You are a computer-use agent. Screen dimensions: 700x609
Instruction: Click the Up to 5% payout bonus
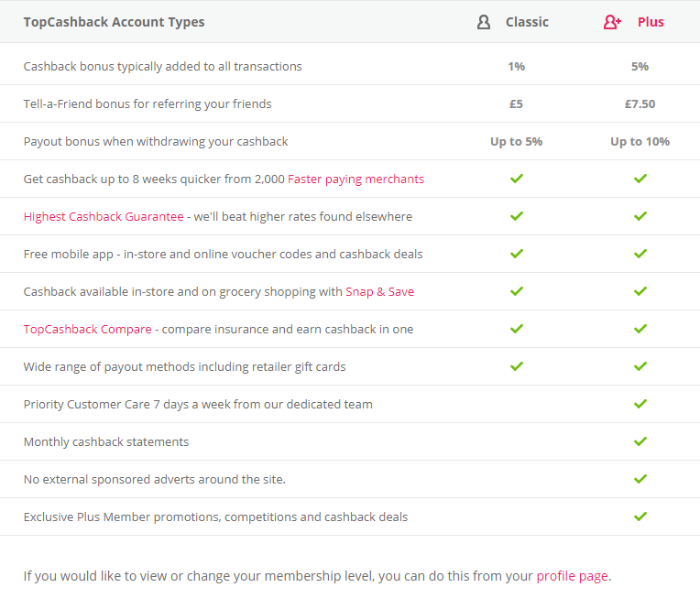(x=517, y=141)
